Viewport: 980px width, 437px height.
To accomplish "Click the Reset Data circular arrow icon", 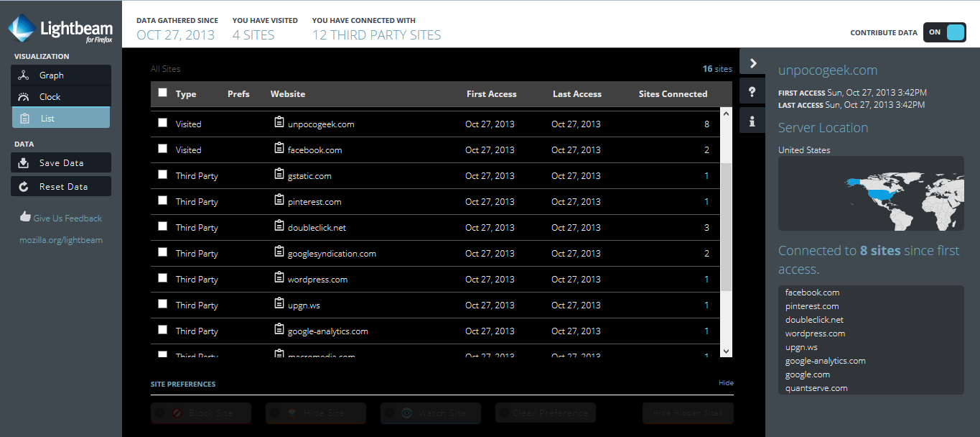I will coord(24,187).
